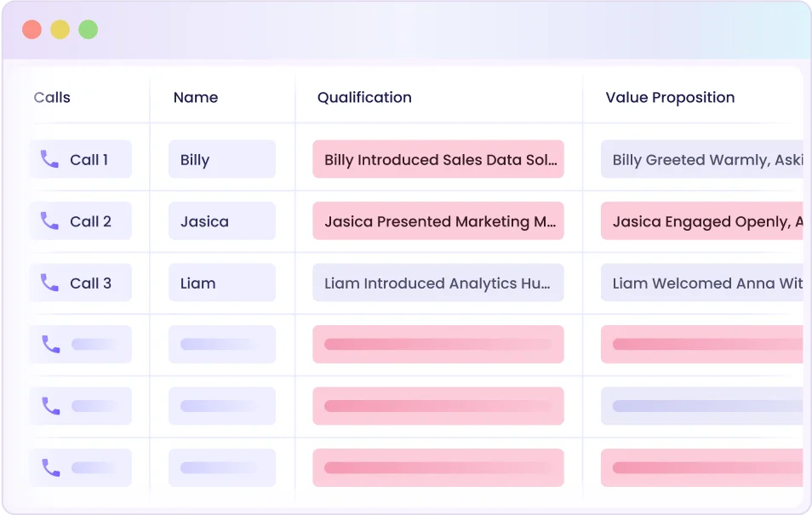Click the phone icon in the fifth row
The height and width of the screenshot is (515, 812).
[x=50, y=406]
